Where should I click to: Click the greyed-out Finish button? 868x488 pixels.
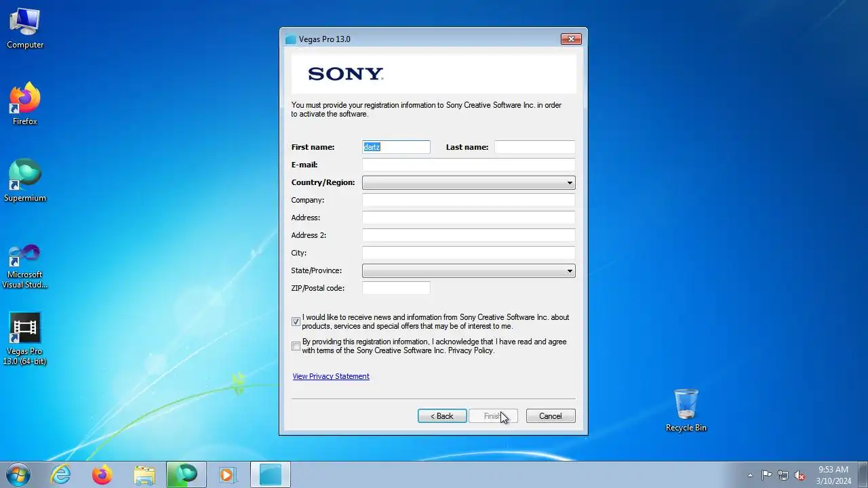pos(493,416)
